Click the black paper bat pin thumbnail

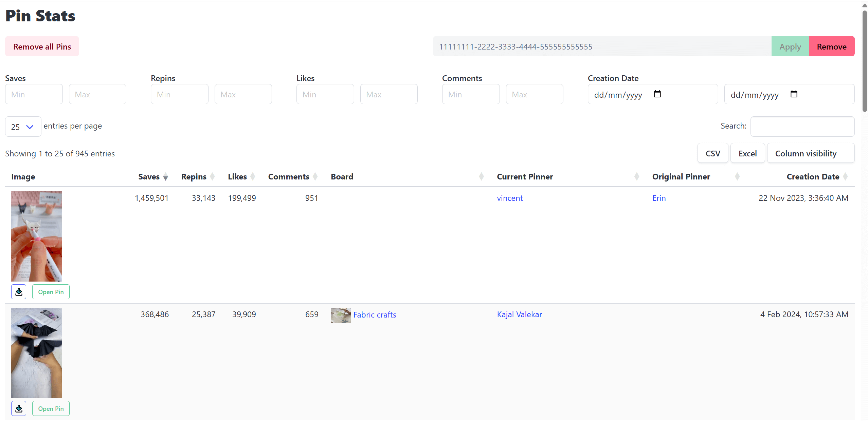point(37,353)
